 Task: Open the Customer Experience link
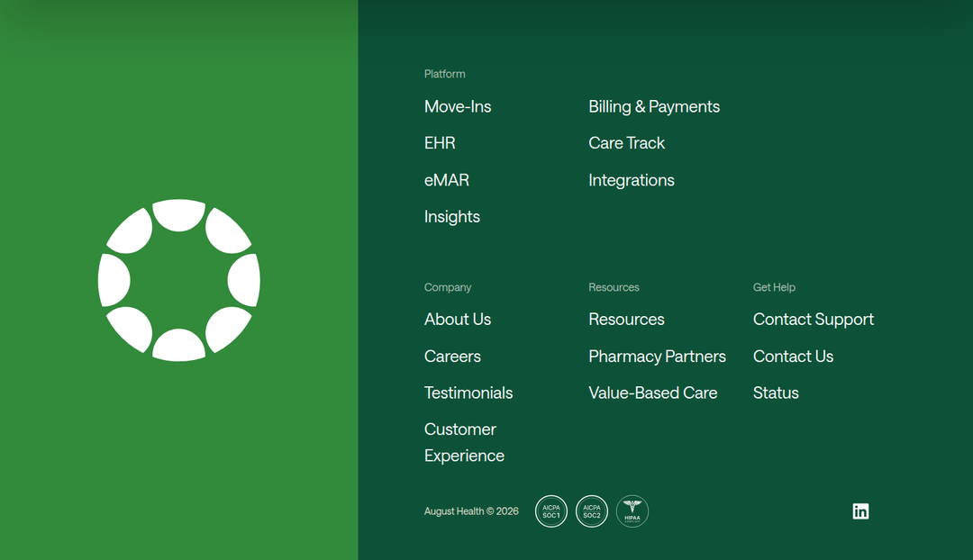pyautogui.click(x=464, y=442)
